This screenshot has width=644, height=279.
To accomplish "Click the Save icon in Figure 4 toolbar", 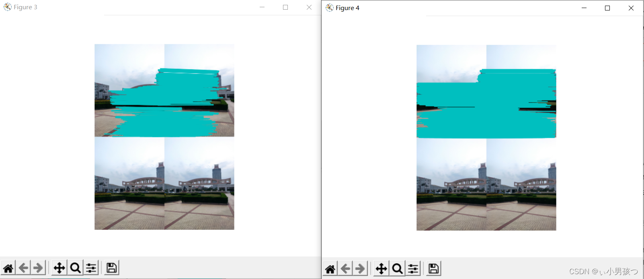I will click(x=434, y=269).
